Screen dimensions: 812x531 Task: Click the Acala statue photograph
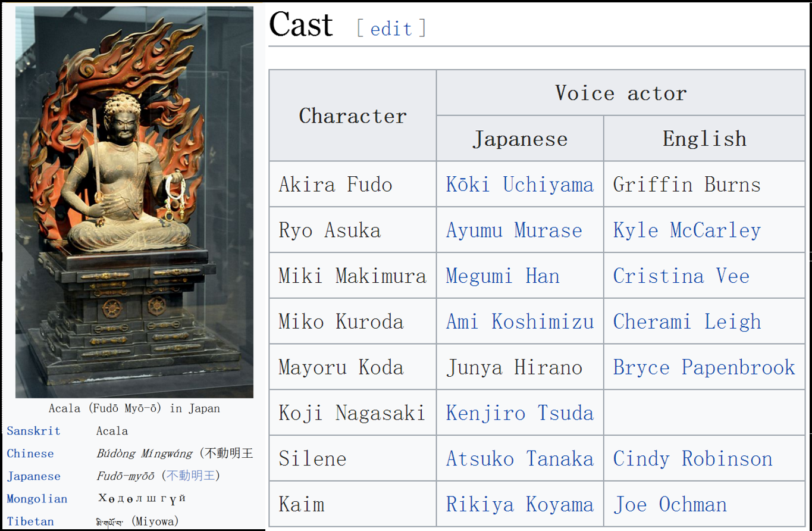[134, 202]
